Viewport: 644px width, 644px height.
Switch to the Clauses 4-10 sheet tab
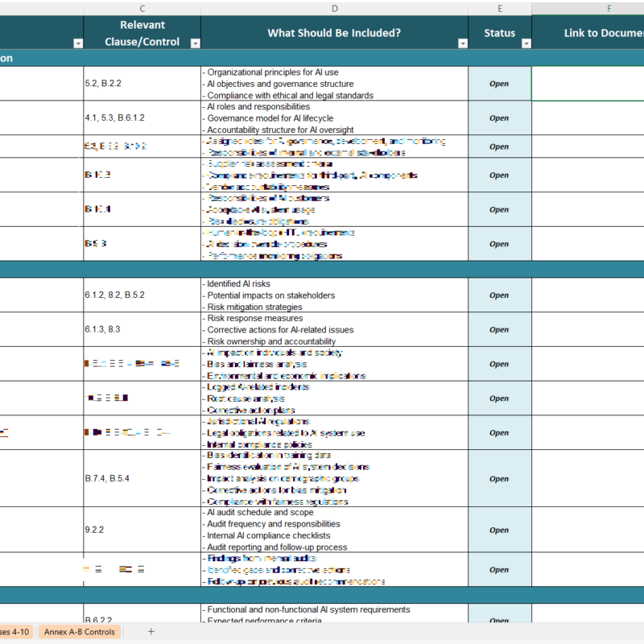pos(18,632)
